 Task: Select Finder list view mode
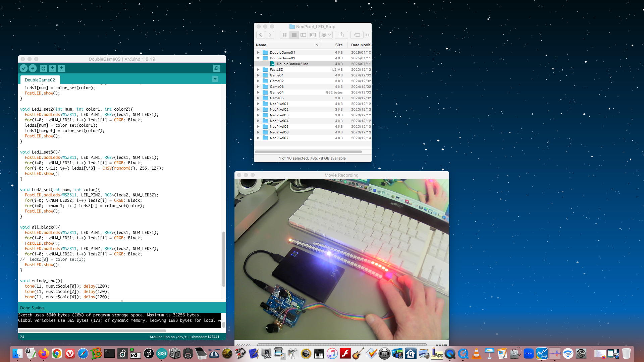(294, 35)
